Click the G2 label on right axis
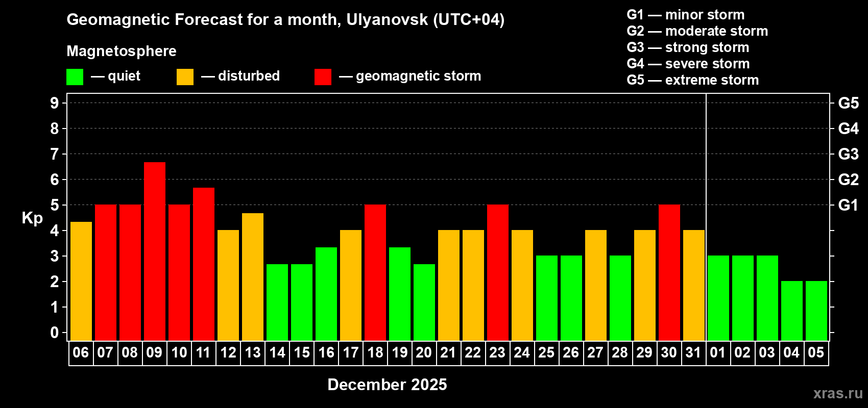 click(849, 180)
